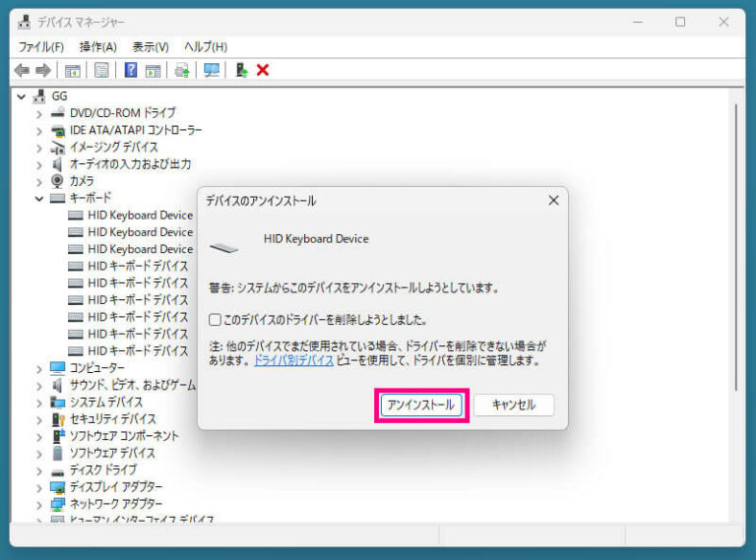This screenshot has height=560, width=756.
Task: Click the Update driver toolbar icon
Action: tap(182, 70)
